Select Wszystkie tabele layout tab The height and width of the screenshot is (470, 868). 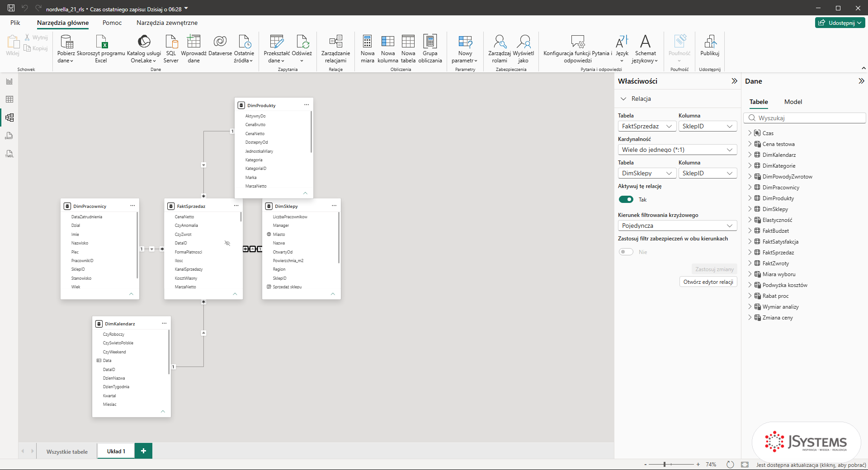pos(67,451)
